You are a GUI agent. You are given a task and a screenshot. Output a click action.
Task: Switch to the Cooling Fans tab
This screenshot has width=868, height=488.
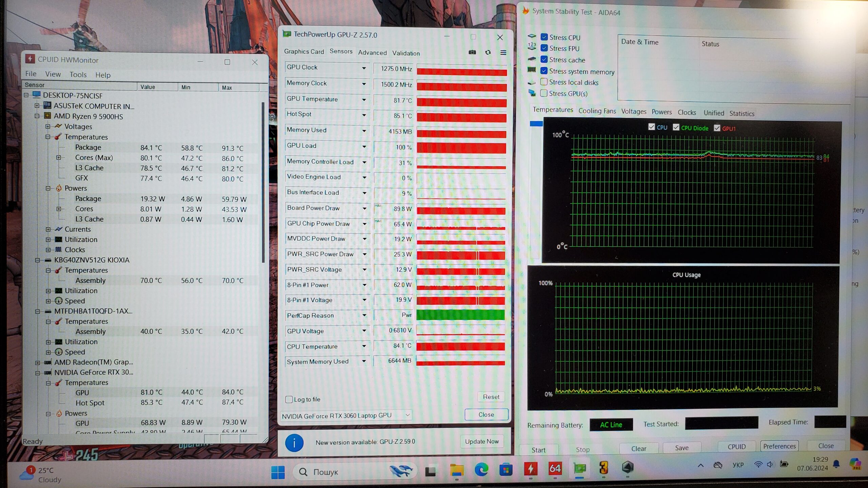pyautogui.click(x=597, y=111)
